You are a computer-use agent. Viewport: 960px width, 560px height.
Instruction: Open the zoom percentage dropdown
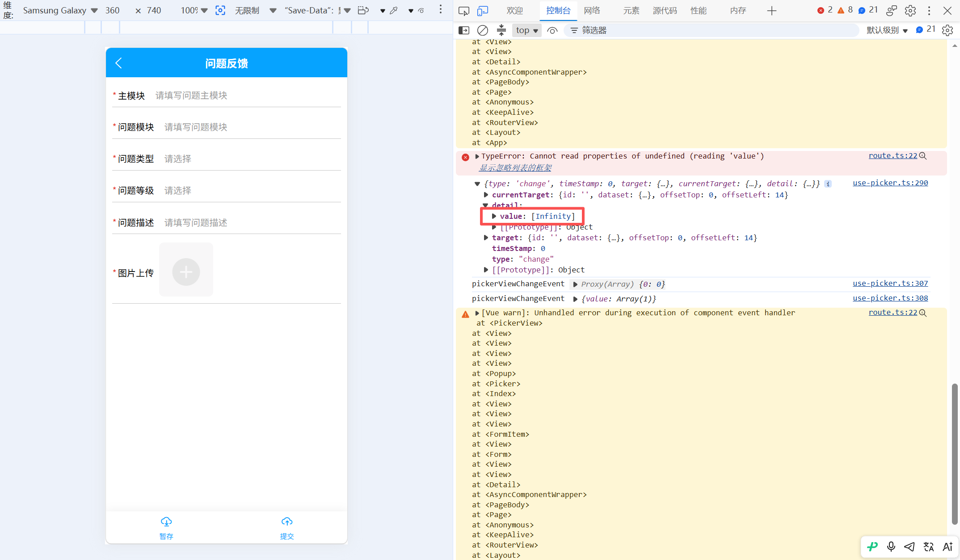[194, 10]
